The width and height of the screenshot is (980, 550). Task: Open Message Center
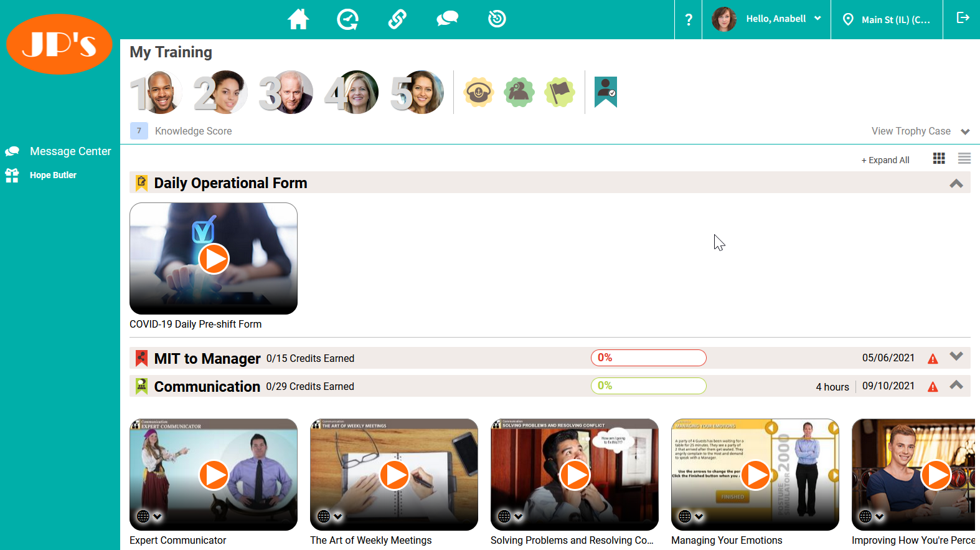pyautogui.click(x=70, y=151)
